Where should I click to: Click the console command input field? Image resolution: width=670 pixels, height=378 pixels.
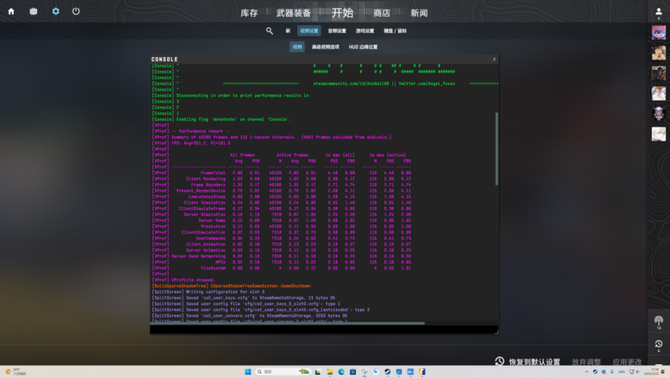(x=323, y=329)
